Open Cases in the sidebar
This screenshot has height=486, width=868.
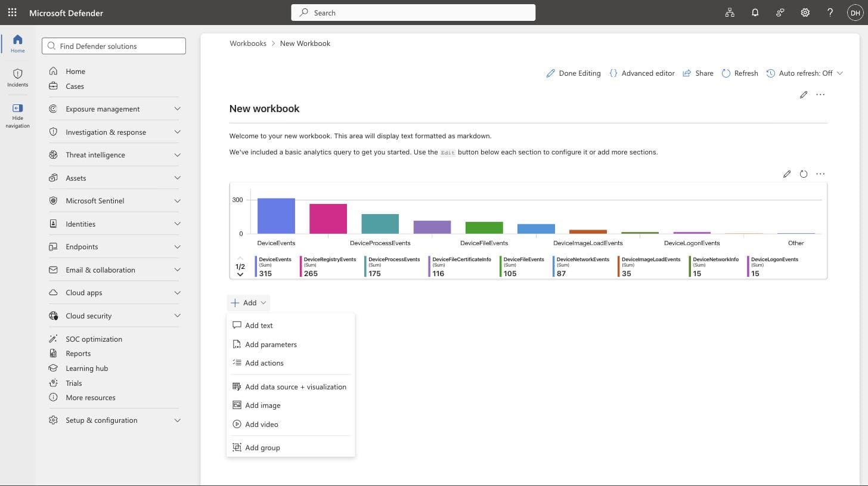pos(75,86)
